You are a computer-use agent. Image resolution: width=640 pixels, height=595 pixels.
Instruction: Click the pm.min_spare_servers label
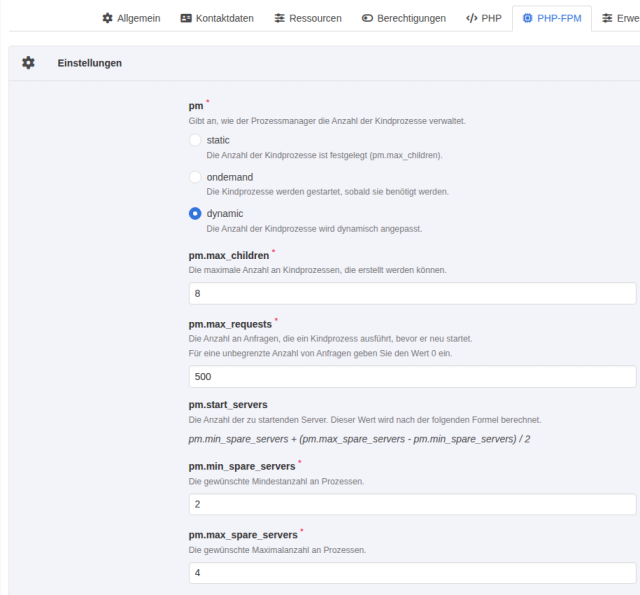point(242,466)
